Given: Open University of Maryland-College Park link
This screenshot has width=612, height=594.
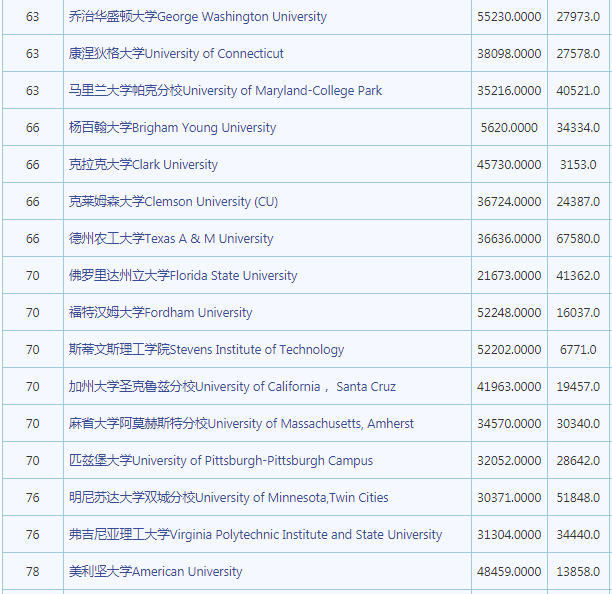Looking at the screenshot, I should (225, 91).
